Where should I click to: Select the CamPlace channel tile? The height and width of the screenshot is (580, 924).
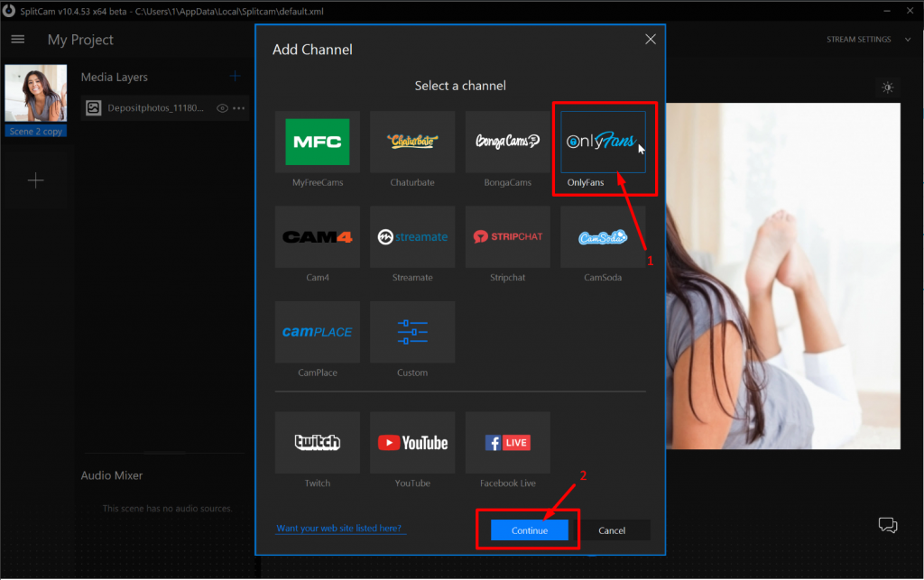click(317, 332)
